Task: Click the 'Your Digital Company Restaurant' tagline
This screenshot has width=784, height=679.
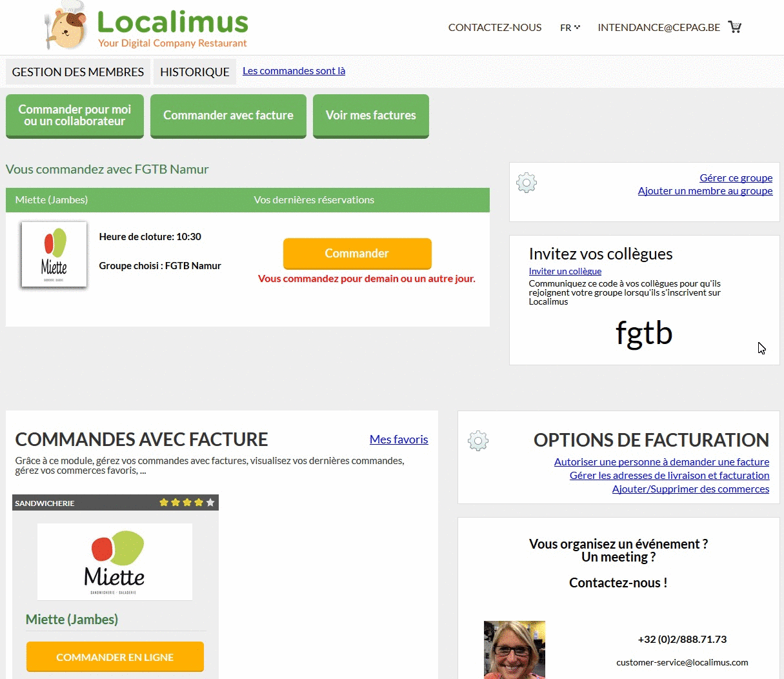Action: pyautogui.click(x=172, y=43)
